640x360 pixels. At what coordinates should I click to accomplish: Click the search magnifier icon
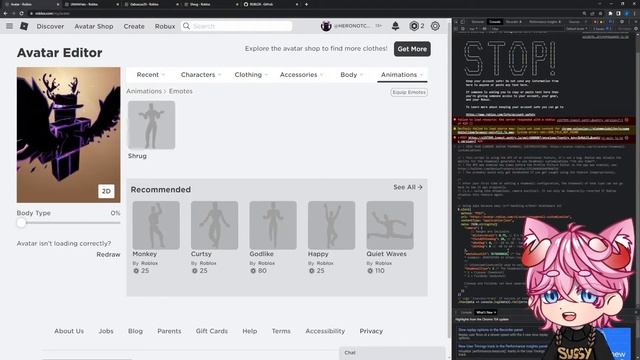187,26
